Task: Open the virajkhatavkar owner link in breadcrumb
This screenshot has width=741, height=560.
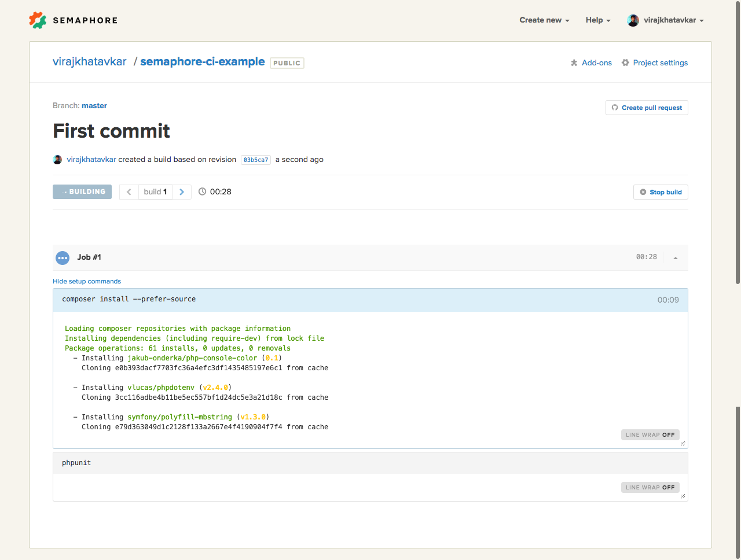Action: (90, 62)
